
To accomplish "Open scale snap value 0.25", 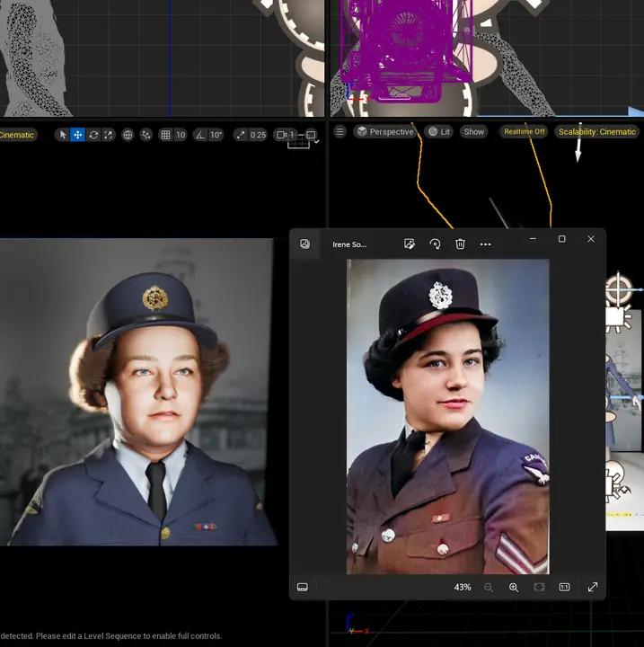I will tap(258, 135).
